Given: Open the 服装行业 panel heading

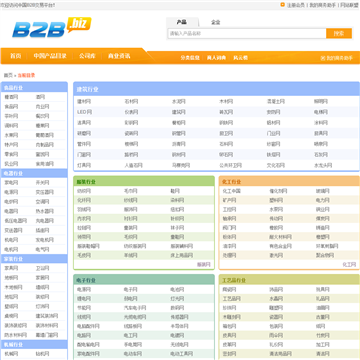Looking at the screenshot, I should pos(86,182).
